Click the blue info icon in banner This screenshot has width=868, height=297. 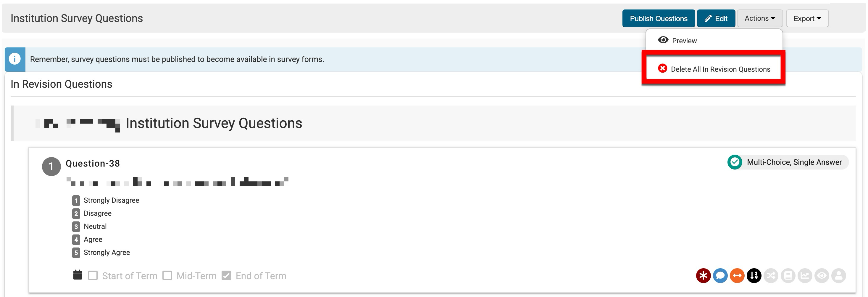tap(15, 59)
